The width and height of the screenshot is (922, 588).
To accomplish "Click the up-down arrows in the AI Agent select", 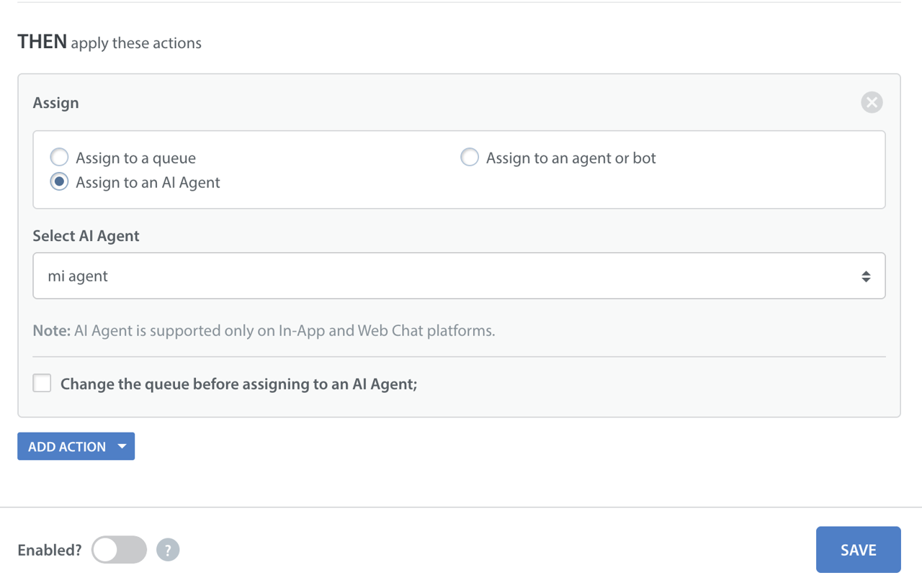I will (866, 276).
